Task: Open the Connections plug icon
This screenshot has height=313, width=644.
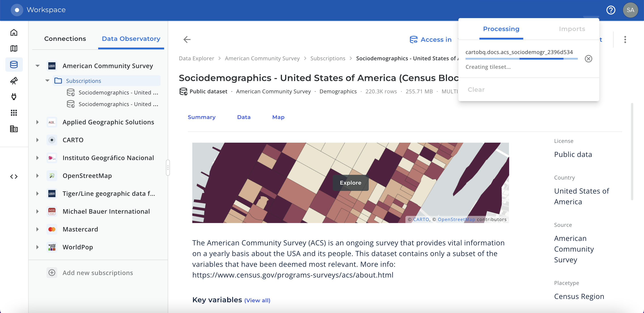Action: click(14, 97)
